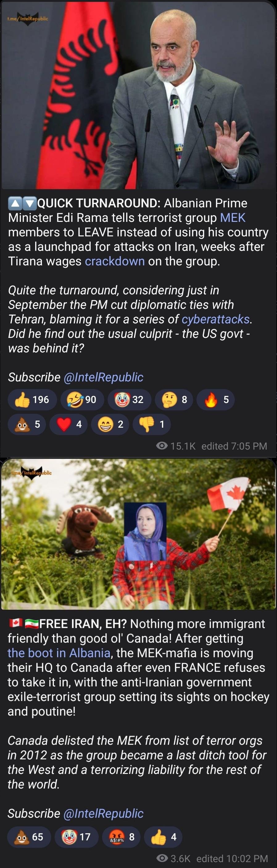Tap the poop reaction with 5
277x868 pixels.
tap(27, 424)
